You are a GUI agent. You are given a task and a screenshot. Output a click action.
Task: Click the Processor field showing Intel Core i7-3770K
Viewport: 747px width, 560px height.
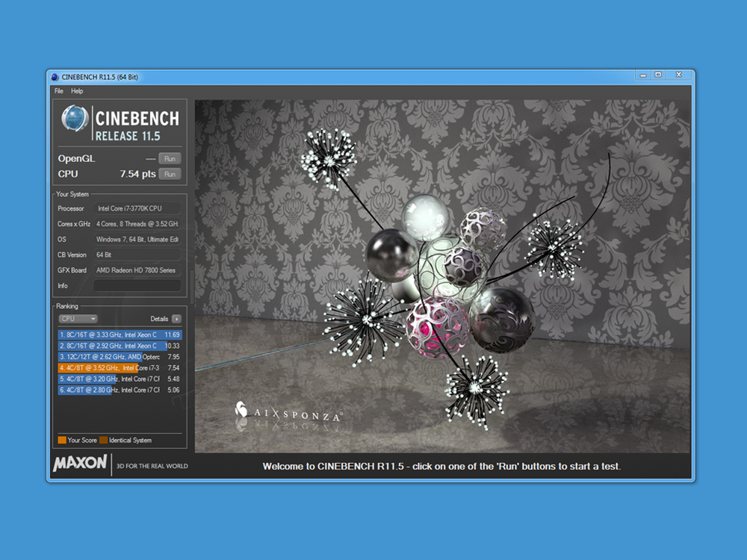tap(137, 208)
